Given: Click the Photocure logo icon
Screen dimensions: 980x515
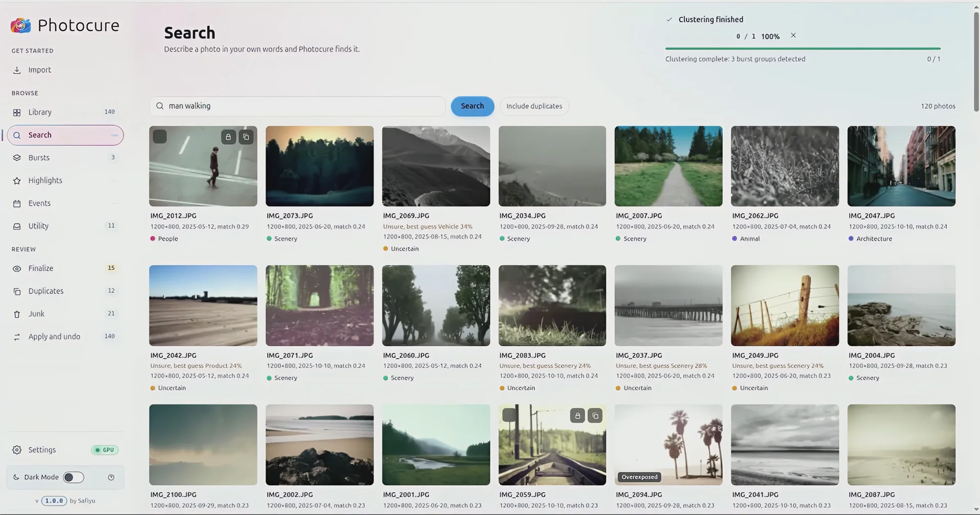Looking at the screenshot, I should coord(21,25).
